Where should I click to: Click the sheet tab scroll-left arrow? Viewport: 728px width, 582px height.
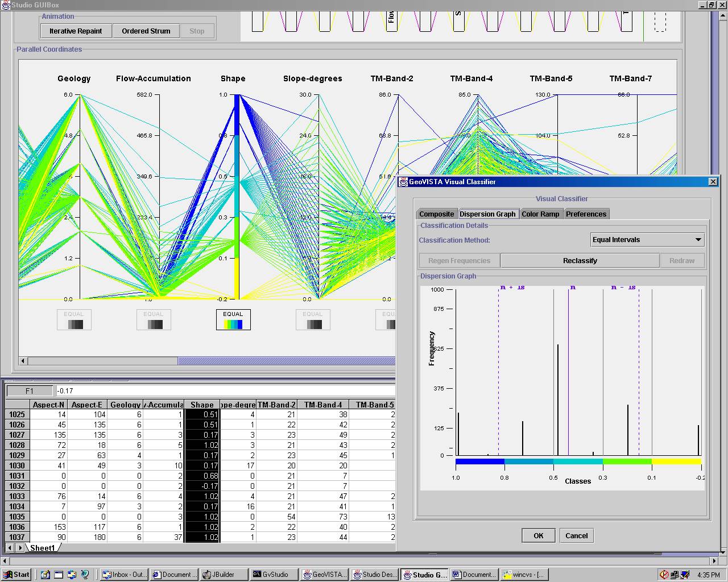click(x=10, y=548)
